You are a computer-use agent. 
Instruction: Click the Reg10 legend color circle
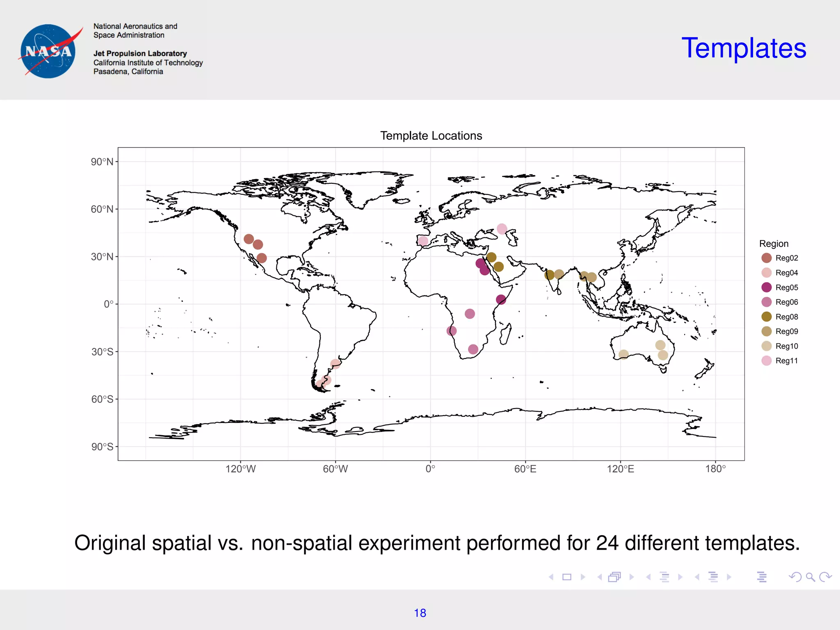[x=766, y=346]
